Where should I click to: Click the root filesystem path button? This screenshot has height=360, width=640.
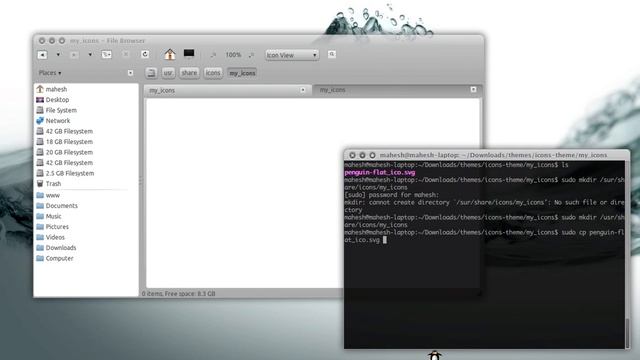tap(151, 73)
